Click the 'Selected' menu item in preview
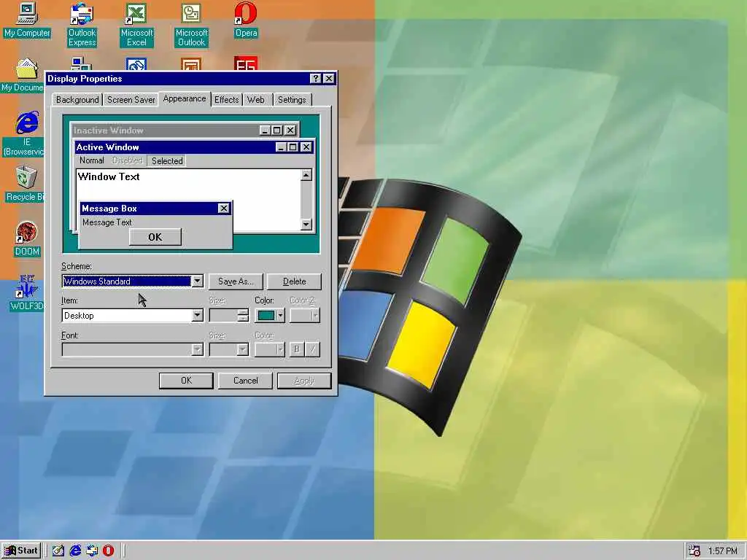 (x=167, y=161)
